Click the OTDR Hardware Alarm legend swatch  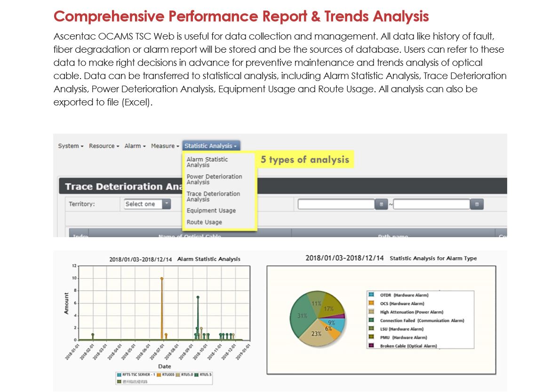point(371,295)
